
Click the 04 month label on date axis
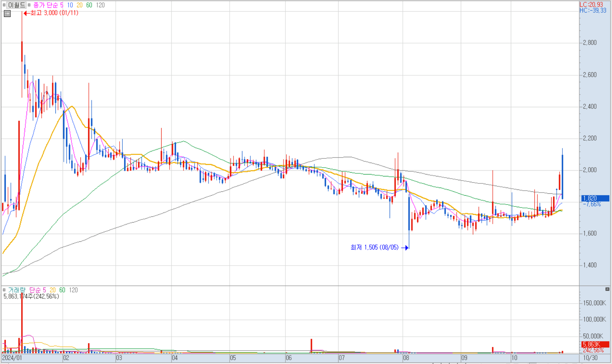pos(175,358)
